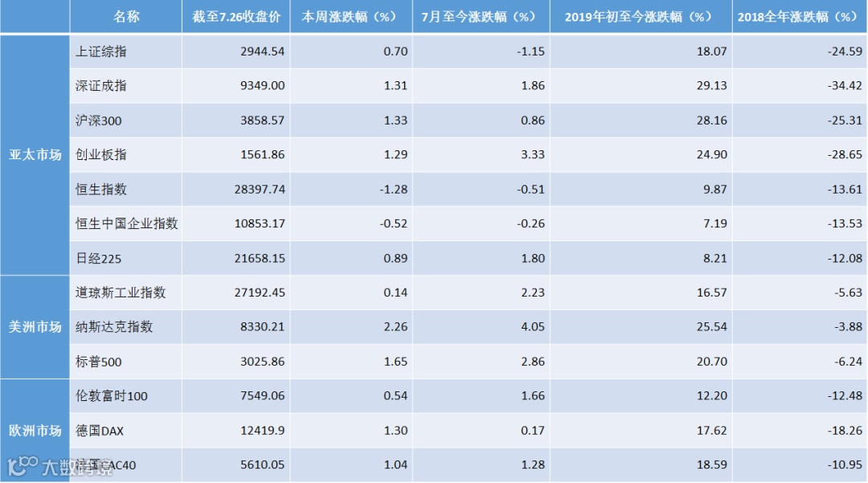Click 2018 change -3.88 value
The width and height of the screenshot is (868, 483).
point(849,327)
